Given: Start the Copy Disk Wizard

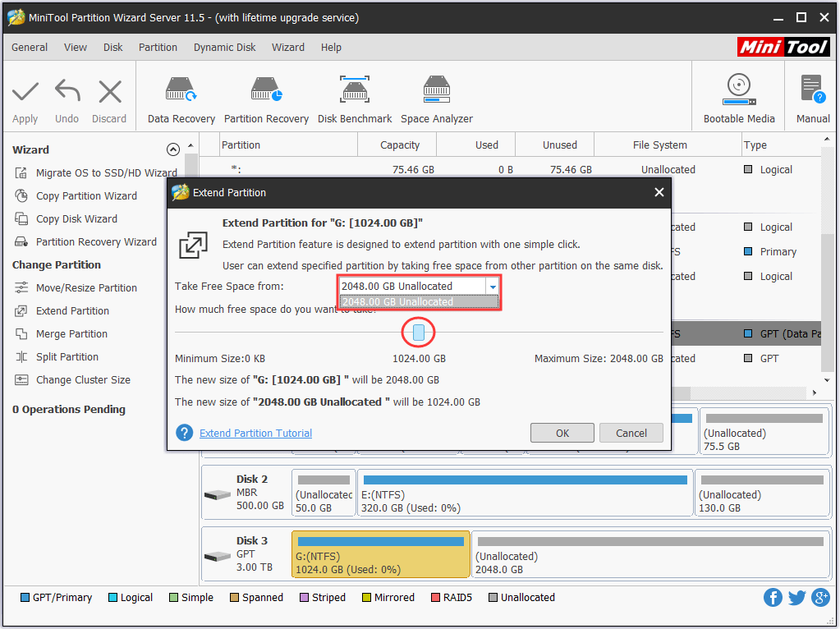Looking at the screenshot, I should (x=66, y=218).
